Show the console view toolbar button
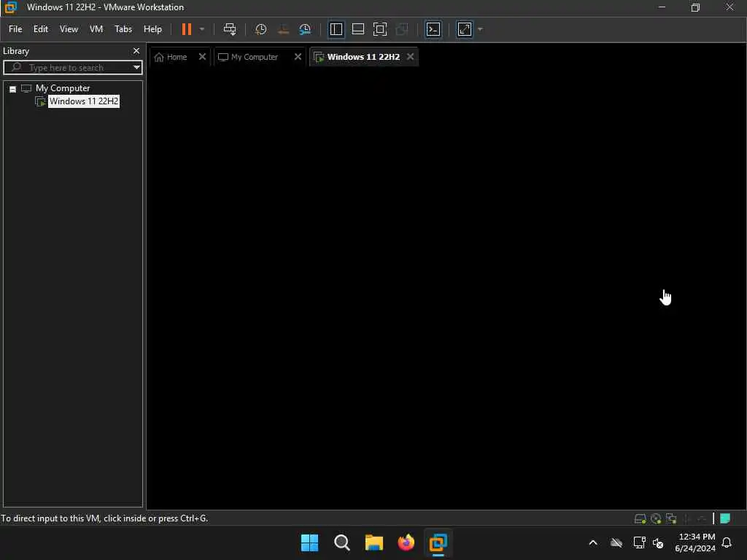Viewport: 747px width, 560px height. click(x=433, y=29)
